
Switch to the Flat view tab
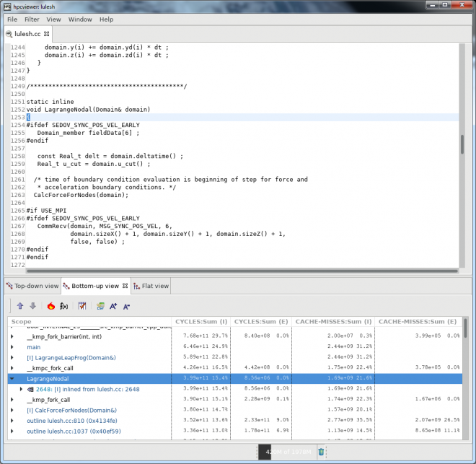[x=151, y=286]
